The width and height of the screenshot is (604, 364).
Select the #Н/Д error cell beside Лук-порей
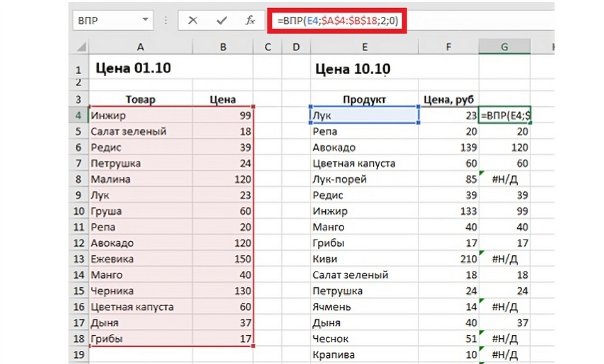coord(504,179)
